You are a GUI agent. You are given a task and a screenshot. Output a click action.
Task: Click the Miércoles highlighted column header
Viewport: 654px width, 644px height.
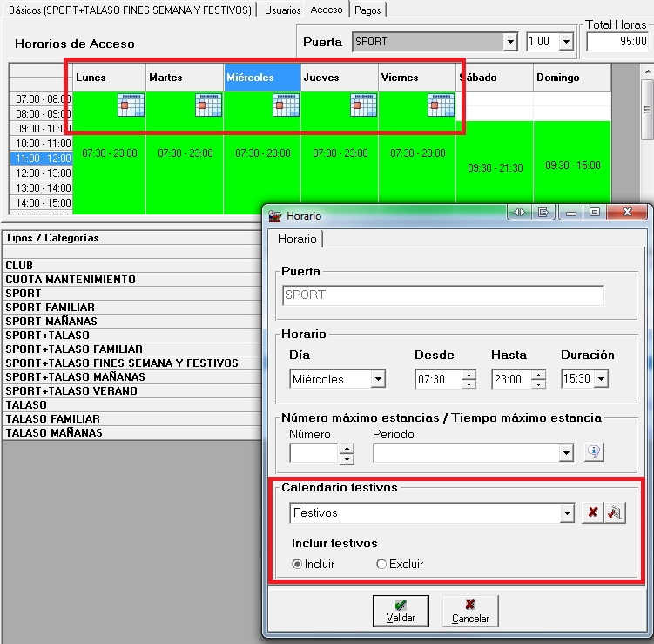point(262,78)
